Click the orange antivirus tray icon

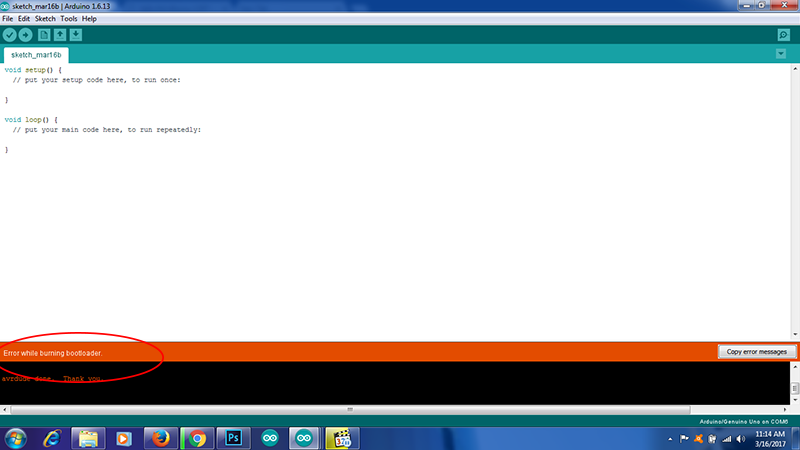click(x=698, y=439)
